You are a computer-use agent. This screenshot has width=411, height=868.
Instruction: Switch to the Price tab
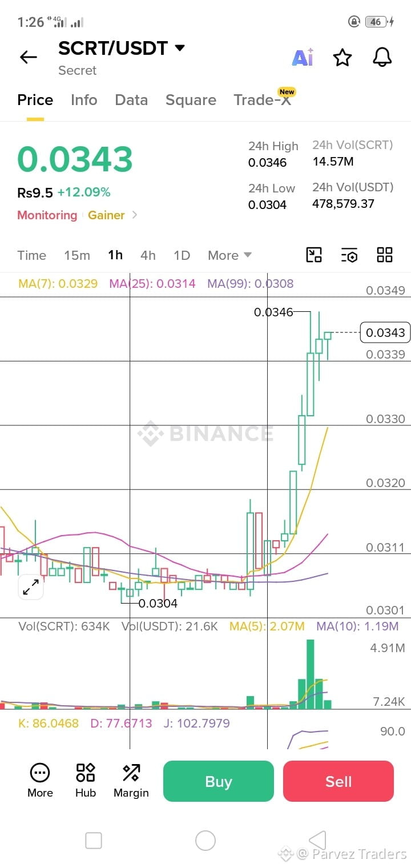point(35,100)
